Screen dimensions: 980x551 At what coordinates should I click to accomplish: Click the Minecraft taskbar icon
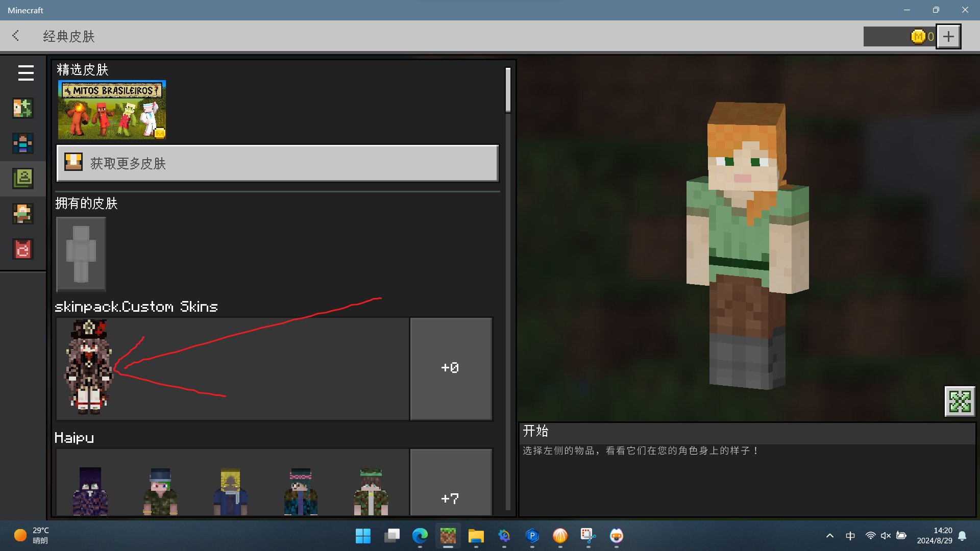pyautogui.click(x=448, y=536)
